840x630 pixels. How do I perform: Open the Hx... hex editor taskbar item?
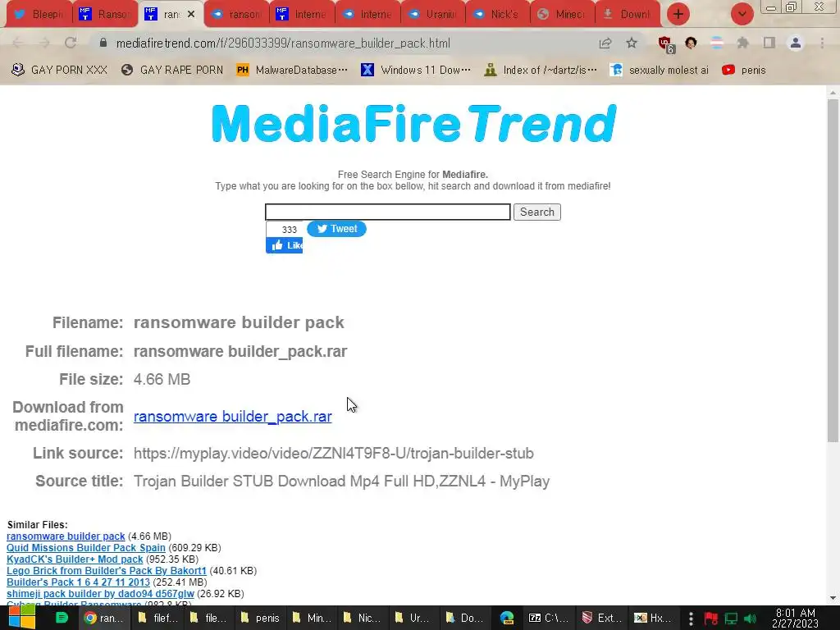(653, 618)
